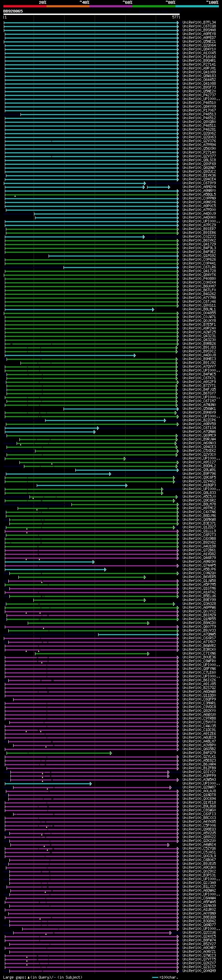Select hit label UniRef100_B4G262
Image resolution: width=222 pixels, height=980 pixels.
199,294
